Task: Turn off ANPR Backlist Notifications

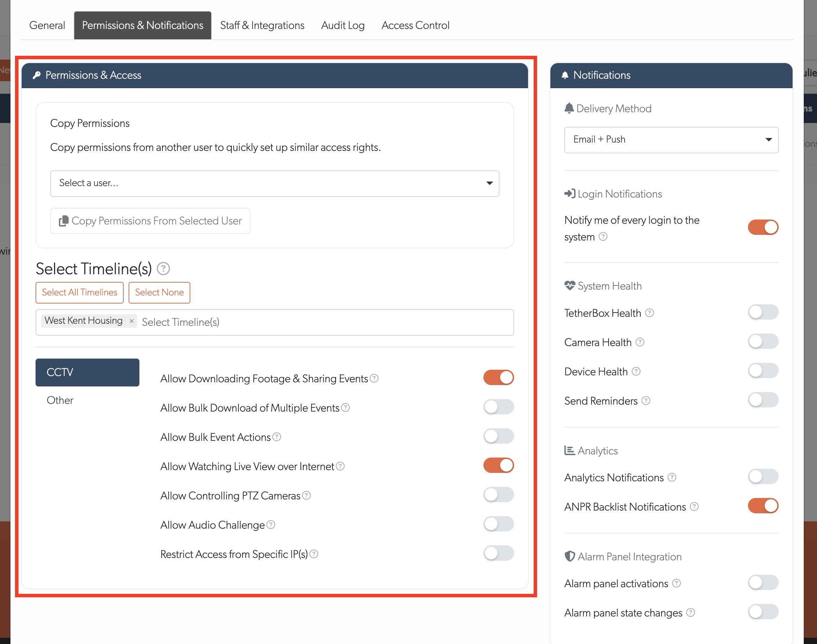Action: point(763,506)
